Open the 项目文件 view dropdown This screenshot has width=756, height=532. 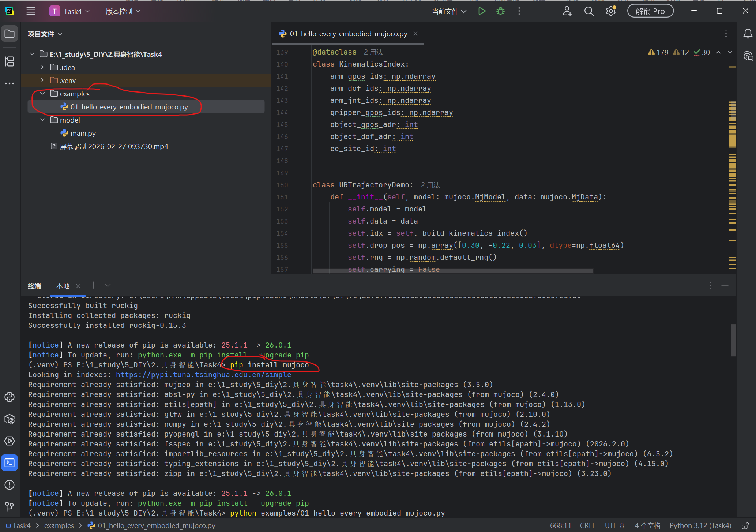(x=45, y=34)
